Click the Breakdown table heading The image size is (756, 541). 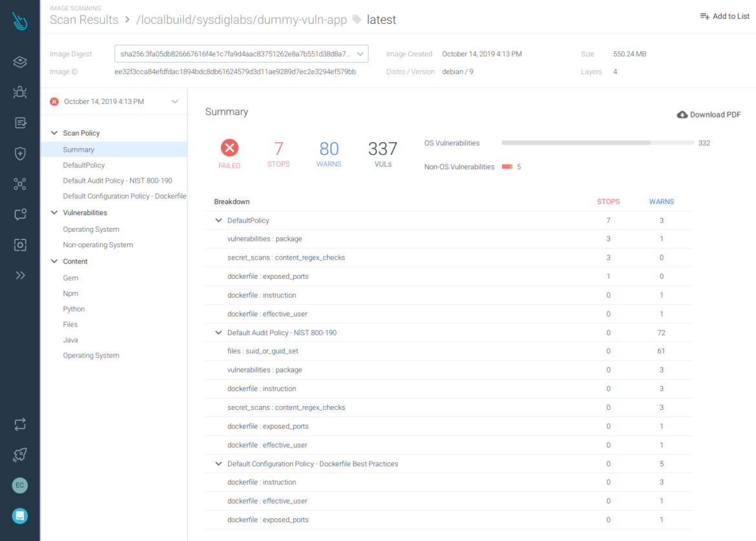tap(232, 201)
